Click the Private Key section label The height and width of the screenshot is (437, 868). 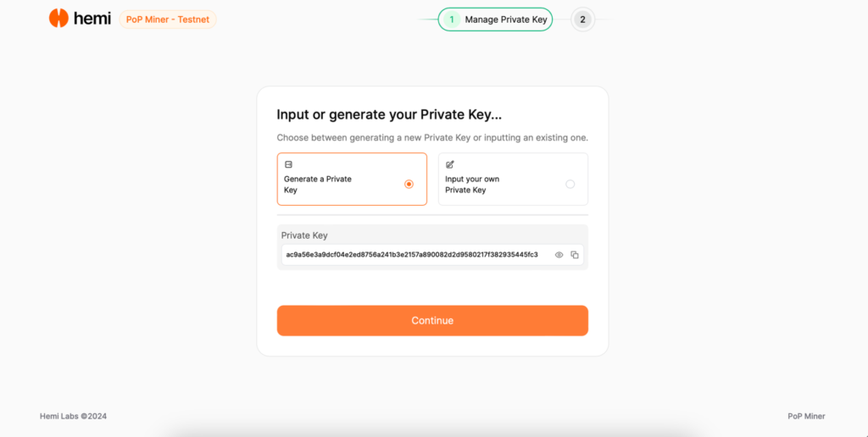pos(304,235)
